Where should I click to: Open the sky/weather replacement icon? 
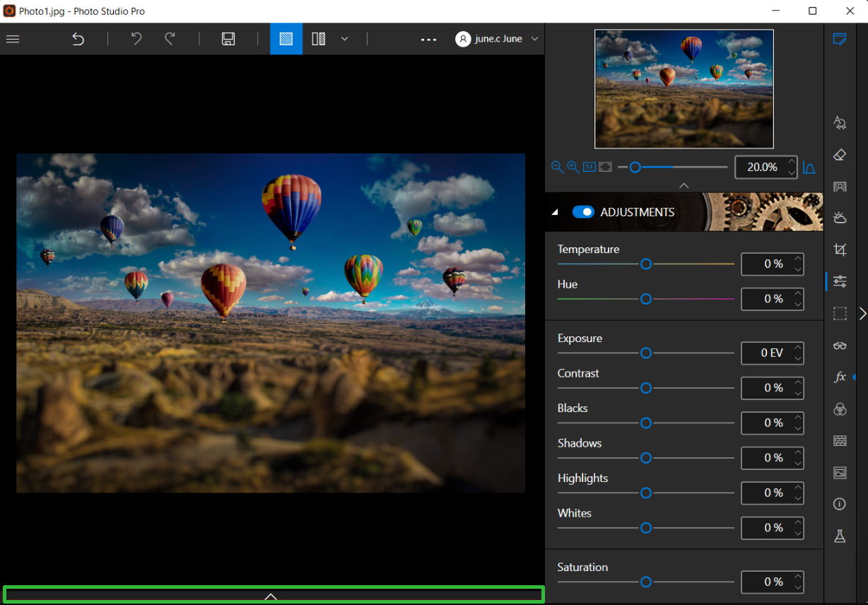[x=840, y=218]
